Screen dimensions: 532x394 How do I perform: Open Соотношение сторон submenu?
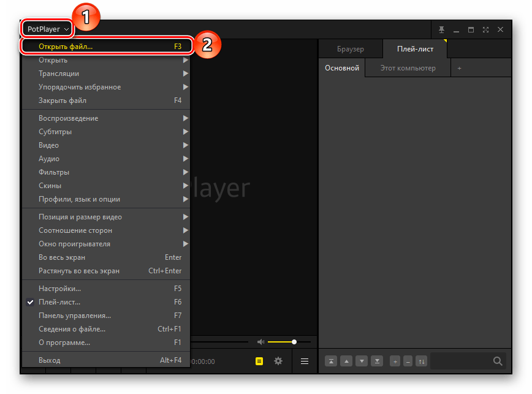(106, 230)
